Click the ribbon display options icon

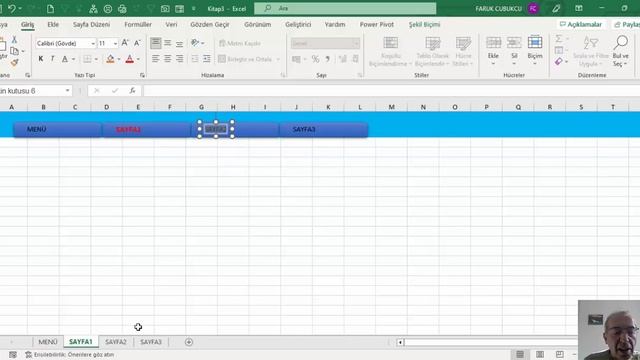(578, 9)
